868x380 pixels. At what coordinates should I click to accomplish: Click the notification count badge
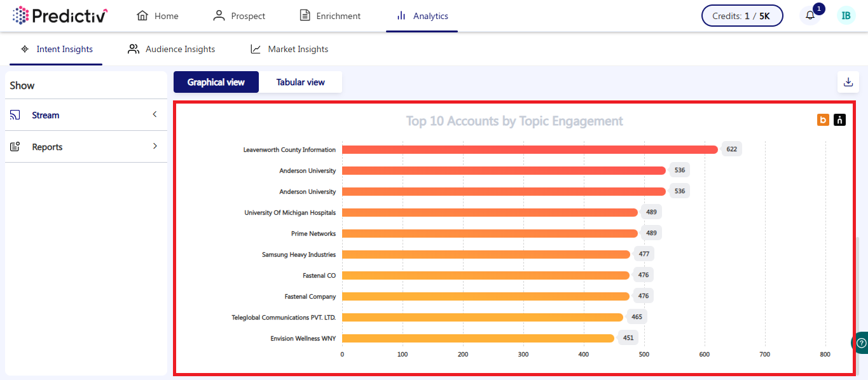tap(819, 9)
